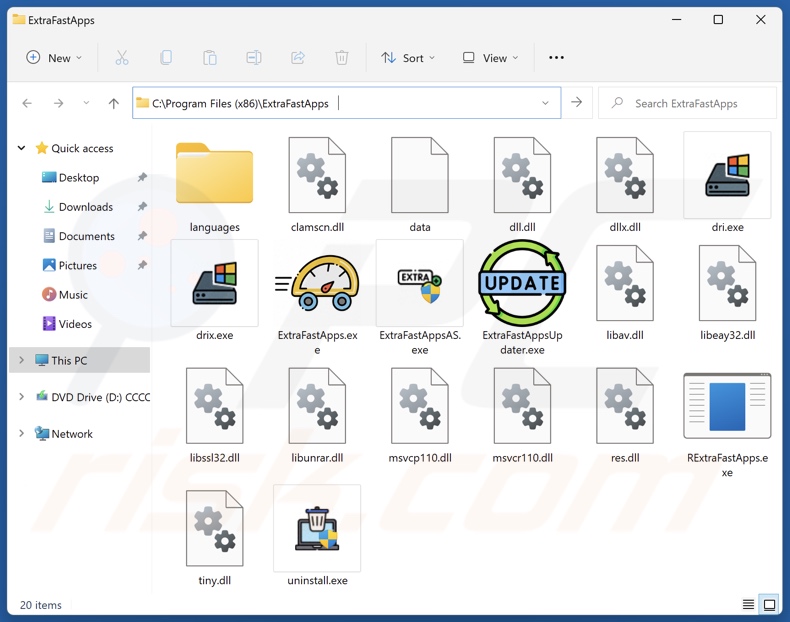Open Music in the sidebar

[x=64, y=295]
